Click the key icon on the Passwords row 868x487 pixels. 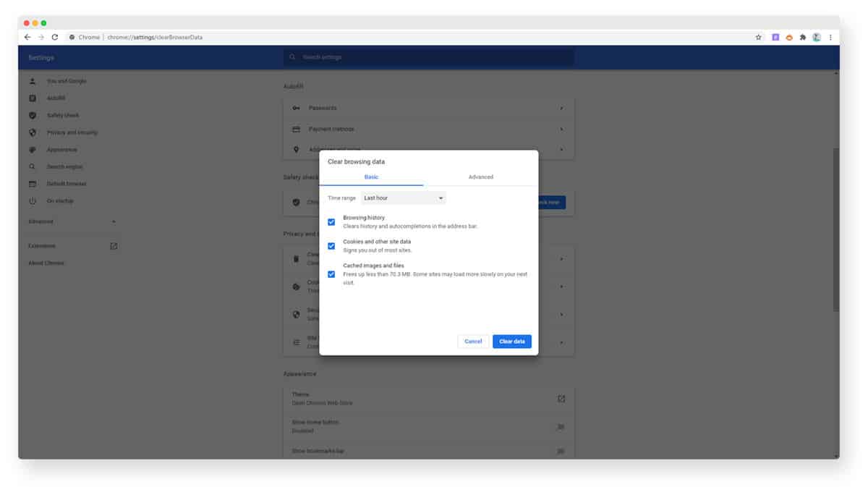[x=296, y=108]
